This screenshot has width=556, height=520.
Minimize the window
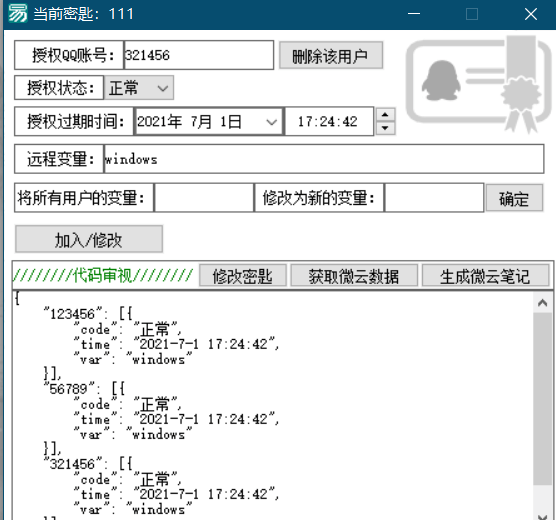[x=414, y=14]
